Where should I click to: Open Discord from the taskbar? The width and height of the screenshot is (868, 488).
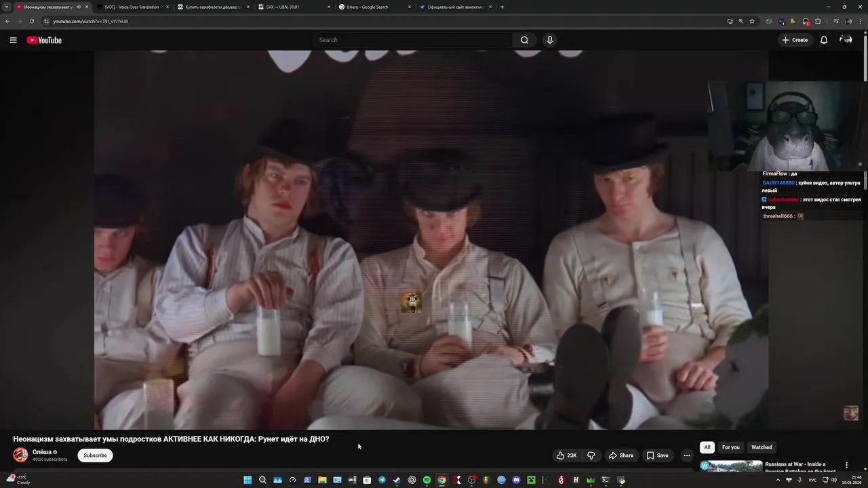(x=516, y=480)
